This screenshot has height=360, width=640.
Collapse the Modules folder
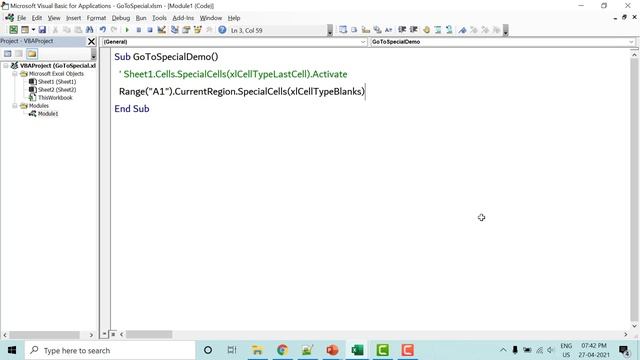pos(15,106)
